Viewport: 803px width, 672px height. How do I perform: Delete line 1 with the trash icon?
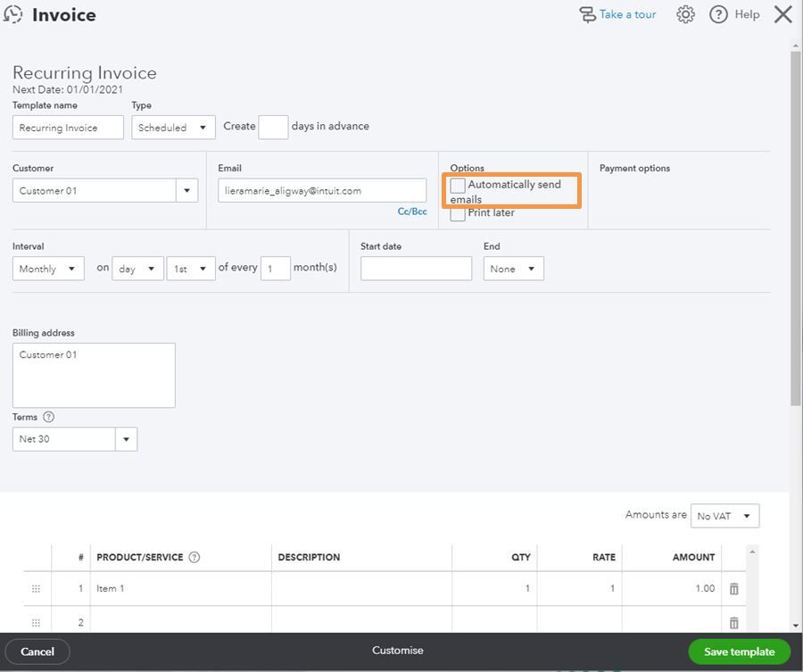pos(734,588)
